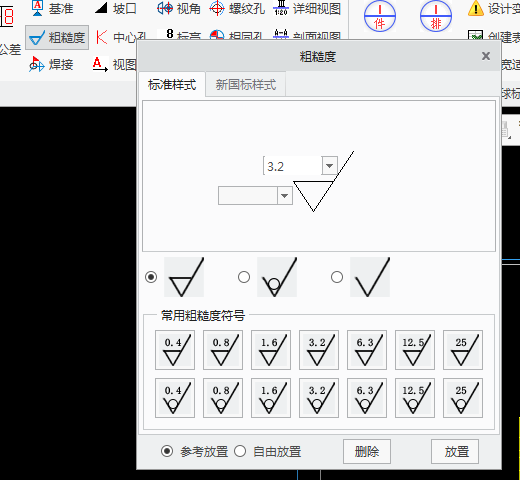Viewport: 520px width, 480px height.
Task: Switch to the 新国标样式 tab
Action: 246,85
